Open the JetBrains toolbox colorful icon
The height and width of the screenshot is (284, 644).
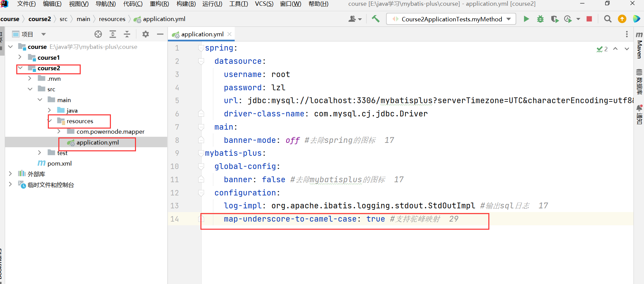click(637, 19)
